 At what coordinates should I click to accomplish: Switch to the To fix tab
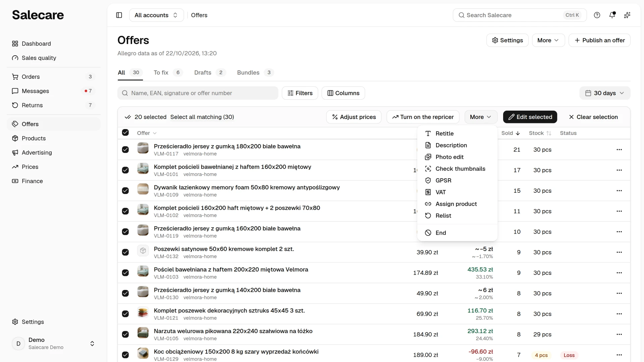click(168, 72)
